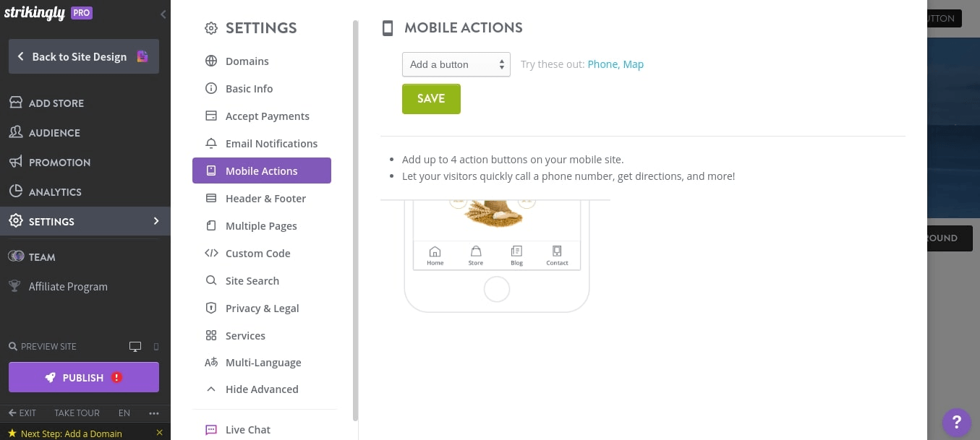Screen dimensions: 980x440
Task: Click the Basic Info icon
Action: coord(211,88)
